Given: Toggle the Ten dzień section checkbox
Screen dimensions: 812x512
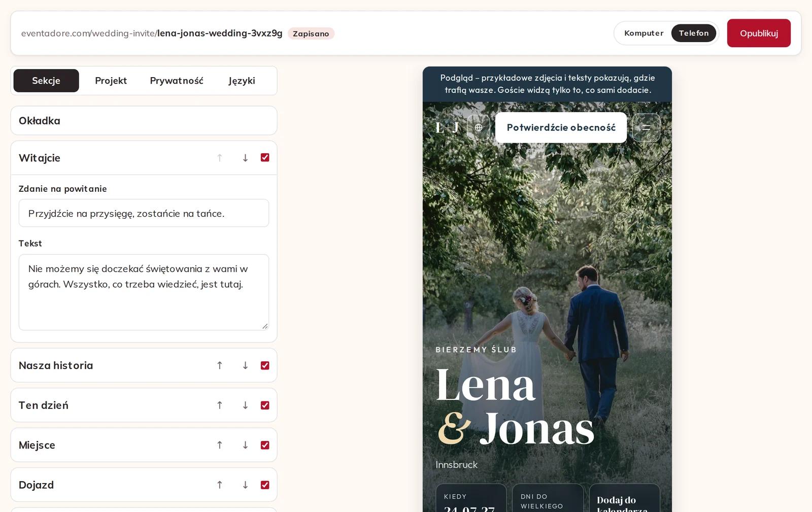Looking at the screenshot, I should [265, 405].
